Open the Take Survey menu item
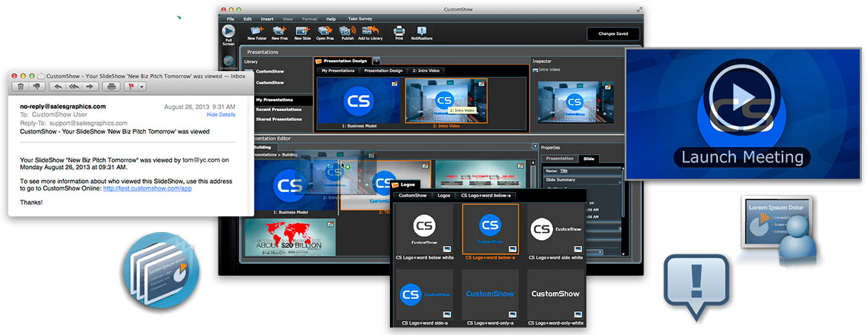Screen dimensions: 868x335 pos(360,18)
